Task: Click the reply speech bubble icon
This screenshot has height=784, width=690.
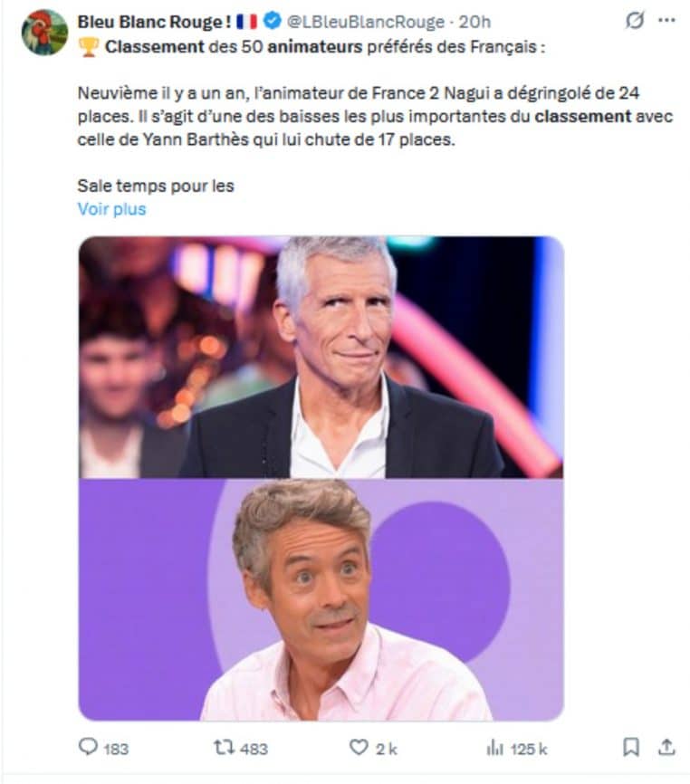Action: coord(88,747)
